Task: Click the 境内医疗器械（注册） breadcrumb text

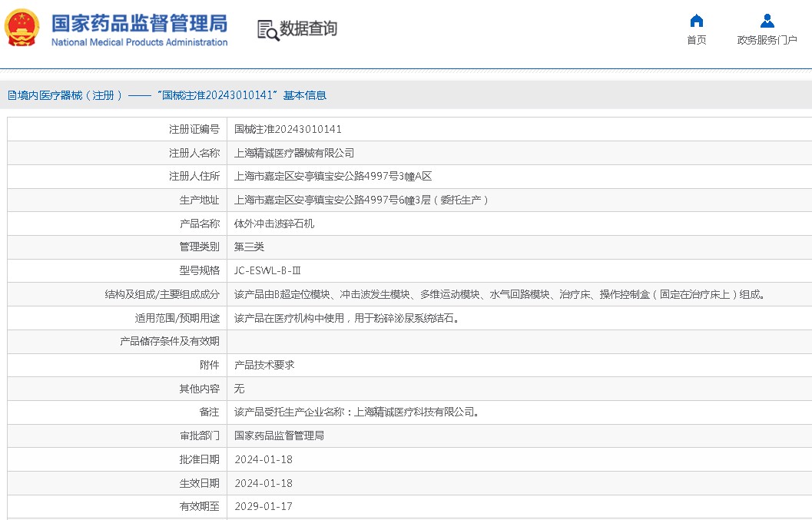Action: point(70,95)
